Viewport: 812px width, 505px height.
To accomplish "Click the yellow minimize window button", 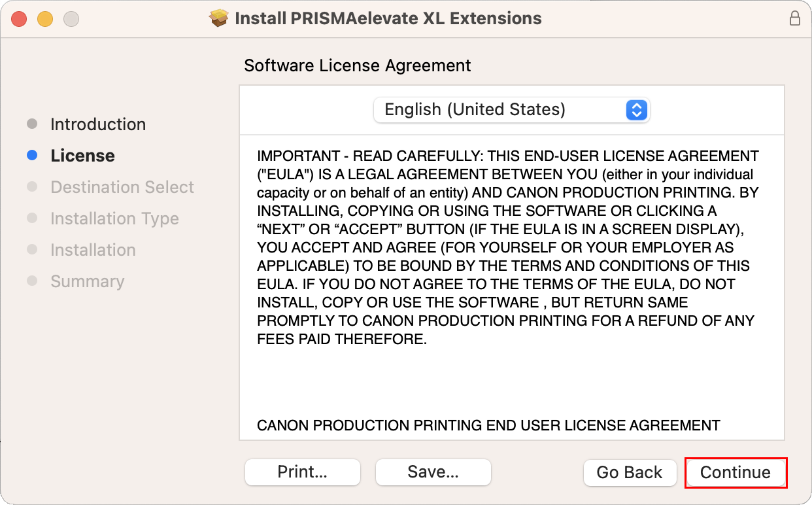I will tap(45, 18).
